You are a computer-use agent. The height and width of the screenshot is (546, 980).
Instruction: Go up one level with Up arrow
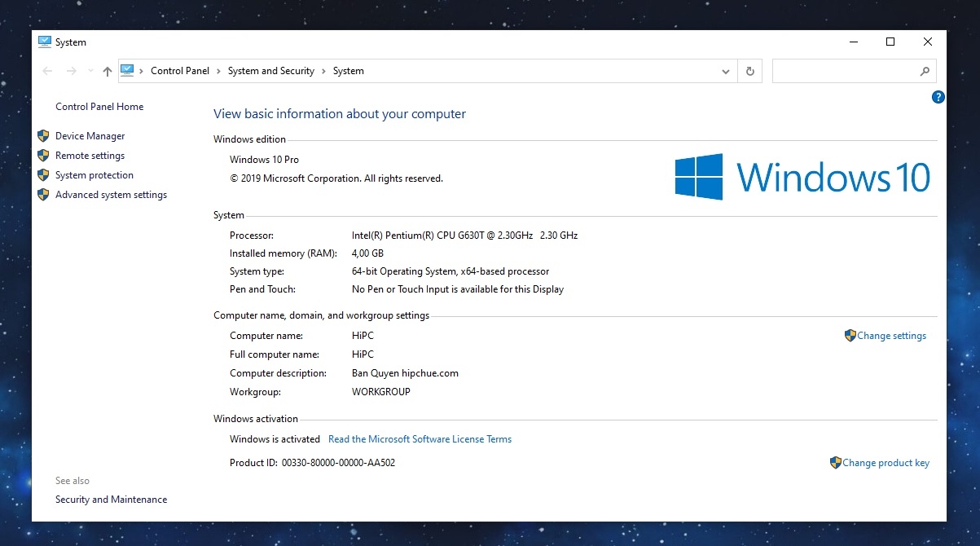click(108, 71)
